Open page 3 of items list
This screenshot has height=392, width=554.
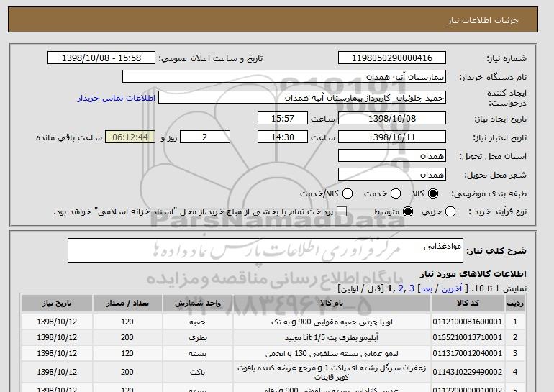(x=412, y=289)
